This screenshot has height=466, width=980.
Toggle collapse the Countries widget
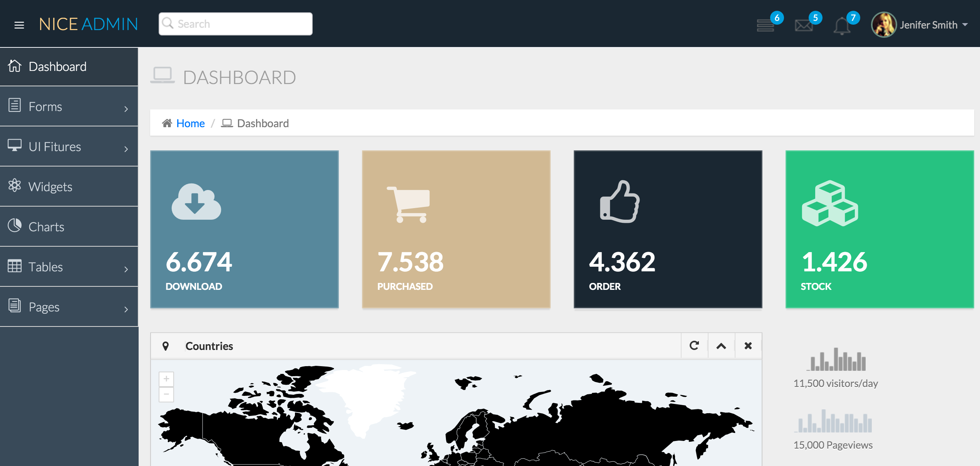tap(721, 346)
